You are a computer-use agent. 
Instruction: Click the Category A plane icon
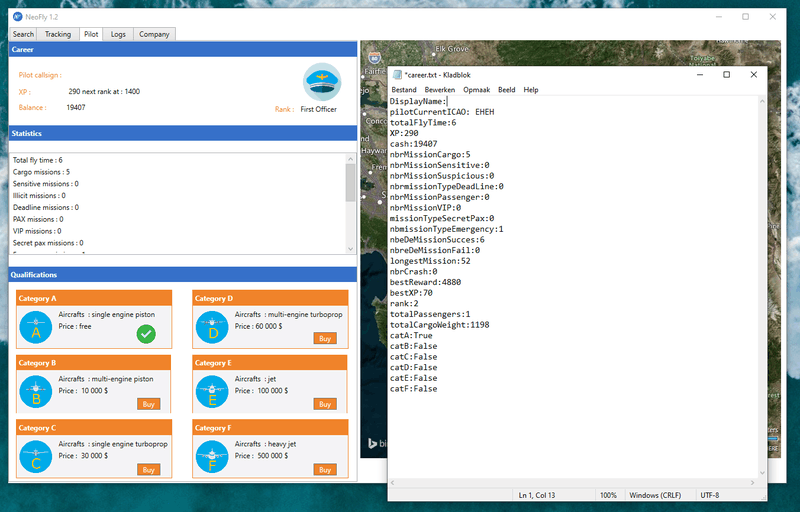[x=36, y=327]
